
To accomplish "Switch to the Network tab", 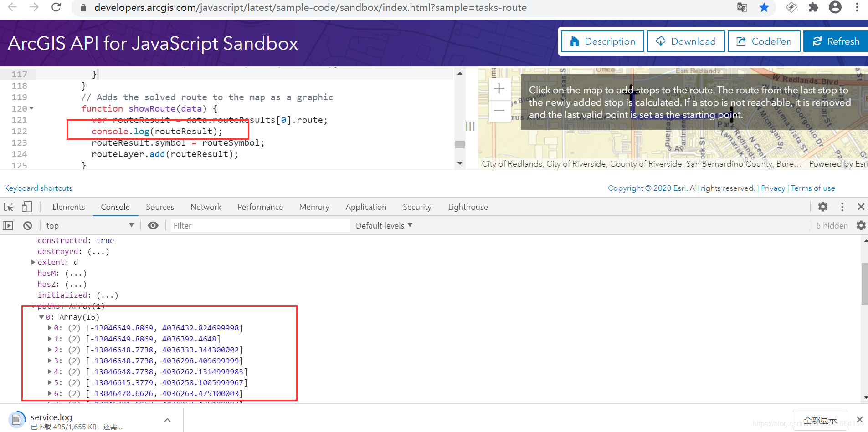I will coord(206,207).
